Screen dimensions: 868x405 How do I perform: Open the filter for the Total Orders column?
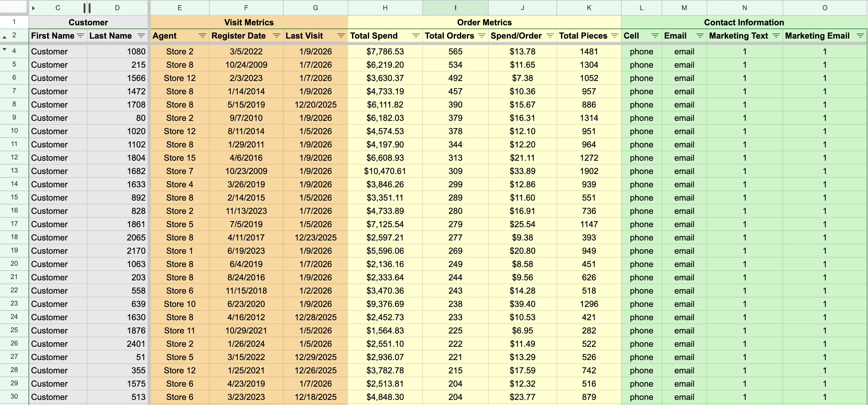tap(482, 36)
